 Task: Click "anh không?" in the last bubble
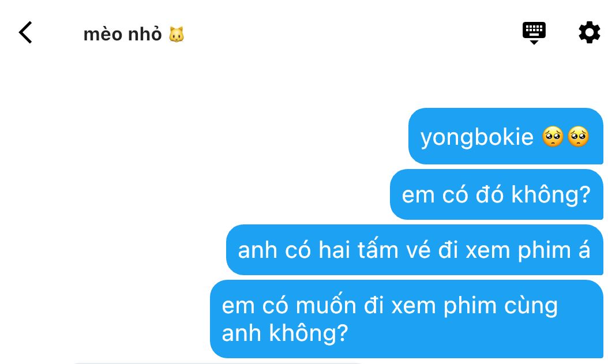[x=285, y=333]
